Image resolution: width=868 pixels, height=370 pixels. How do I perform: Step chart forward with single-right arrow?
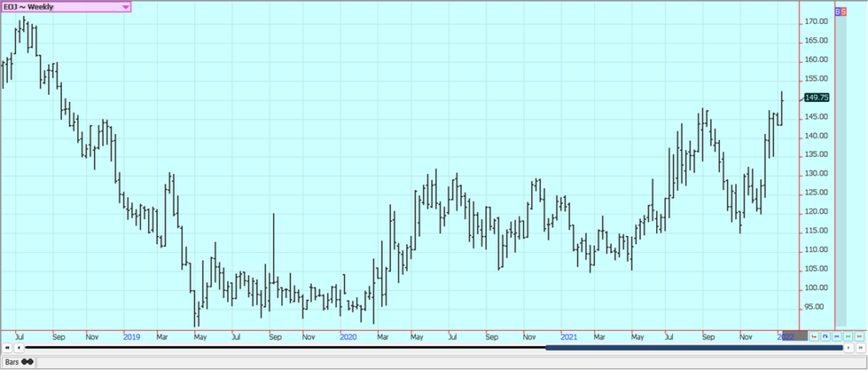849,348
